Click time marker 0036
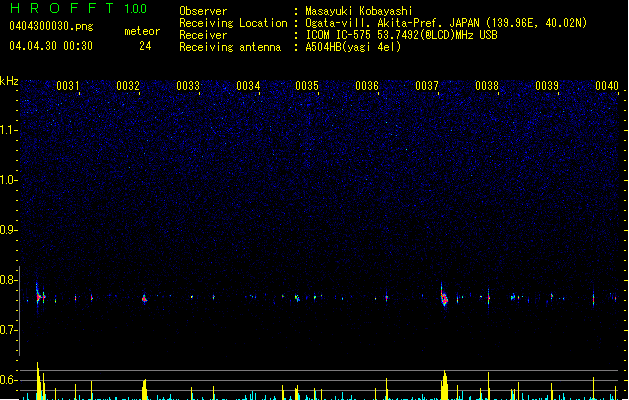The image size is (629, 400). 367,85
